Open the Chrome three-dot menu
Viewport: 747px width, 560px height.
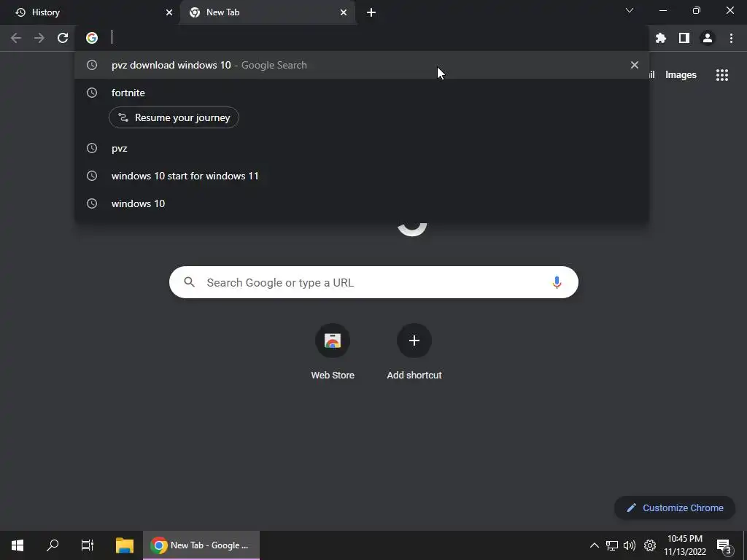click(x=731, y=38)
